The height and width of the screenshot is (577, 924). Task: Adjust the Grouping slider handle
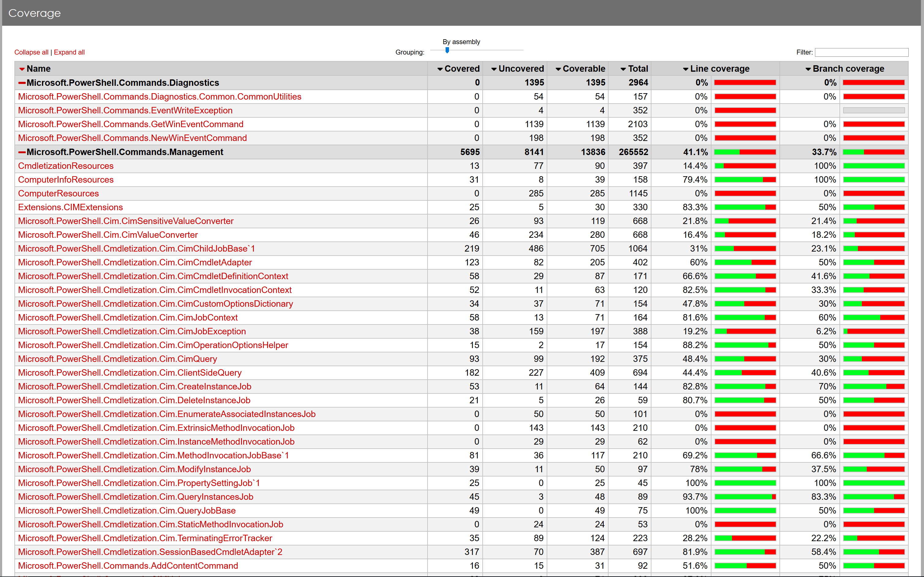pos(447,50)
